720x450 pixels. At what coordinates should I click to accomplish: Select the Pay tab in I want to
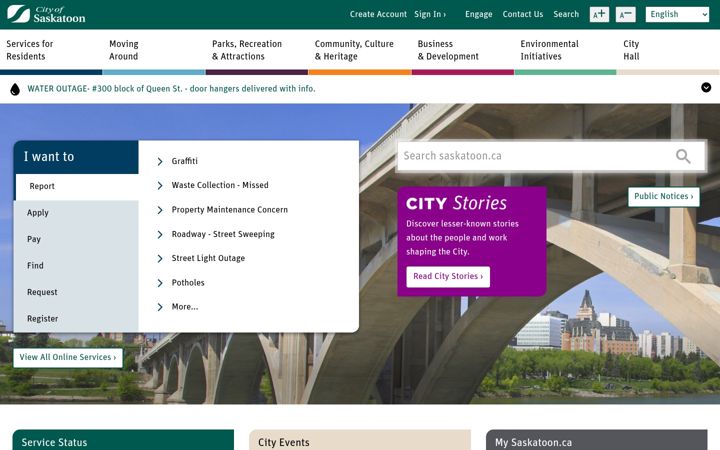tap(77, 239)
